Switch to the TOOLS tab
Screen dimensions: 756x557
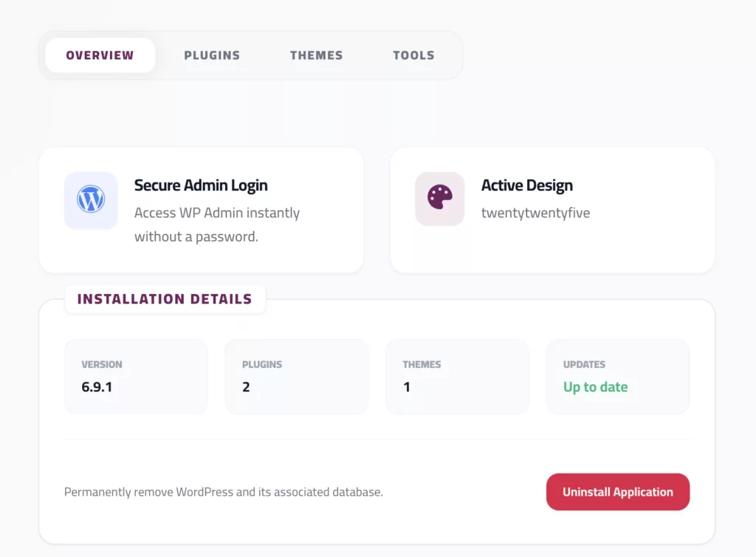(413, 55)
